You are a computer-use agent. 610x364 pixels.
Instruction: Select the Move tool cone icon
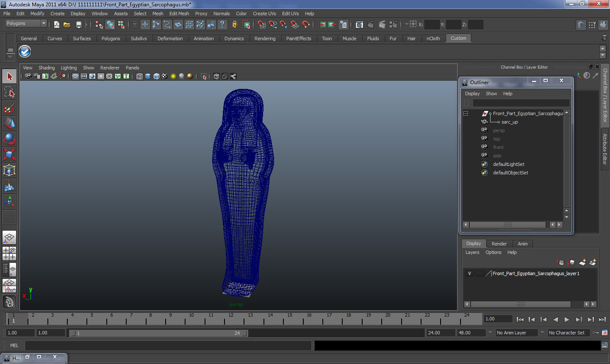click(9, 123)
